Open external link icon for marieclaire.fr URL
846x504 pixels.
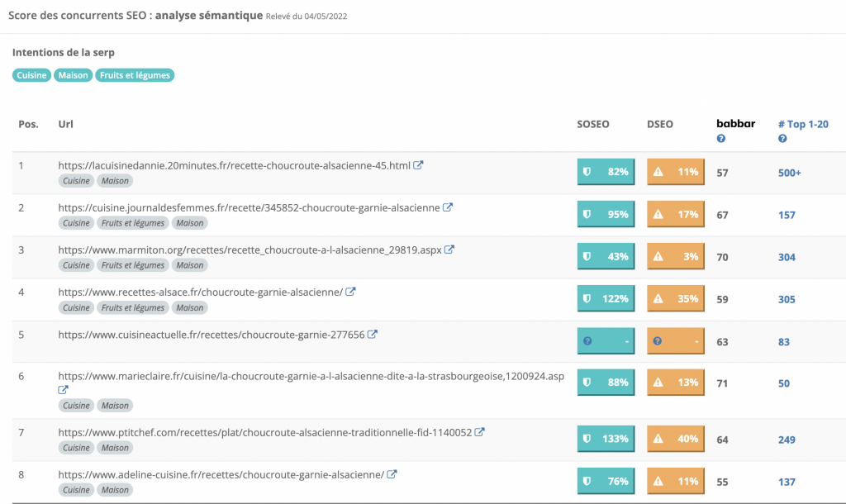tap(63, 390)
